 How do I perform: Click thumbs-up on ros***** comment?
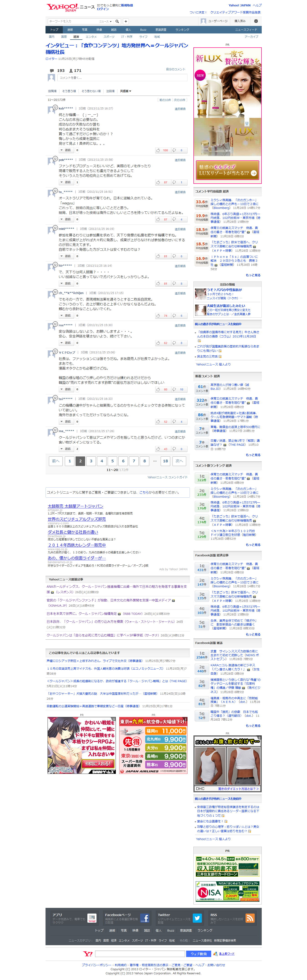[158, 343]
